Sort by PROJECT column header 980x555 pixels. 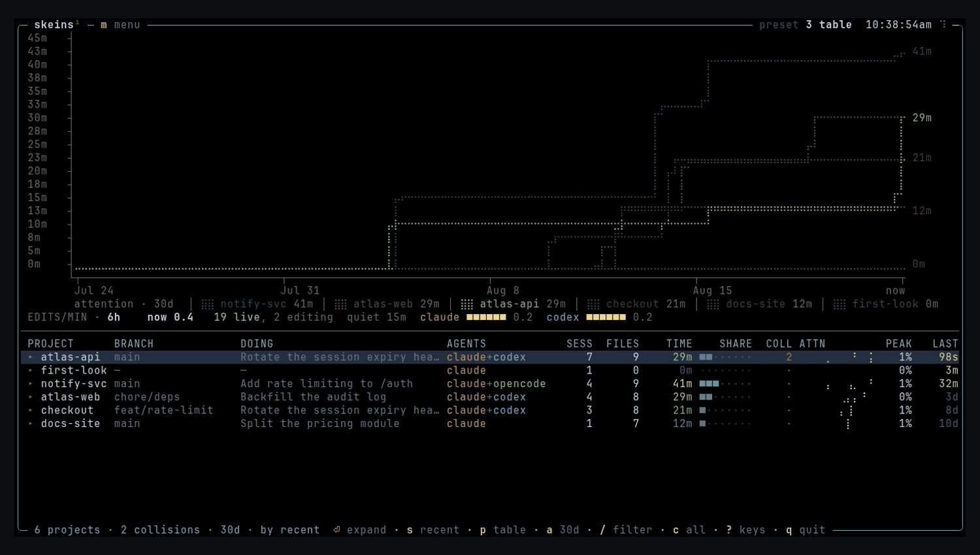(x=51, y=343)
